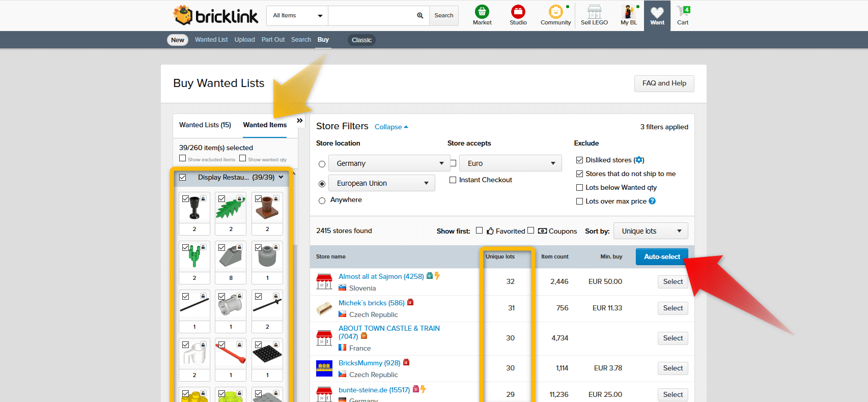Uncheck the Display Restau... list checkbox

pyautogui.click(x=183, y=178)
